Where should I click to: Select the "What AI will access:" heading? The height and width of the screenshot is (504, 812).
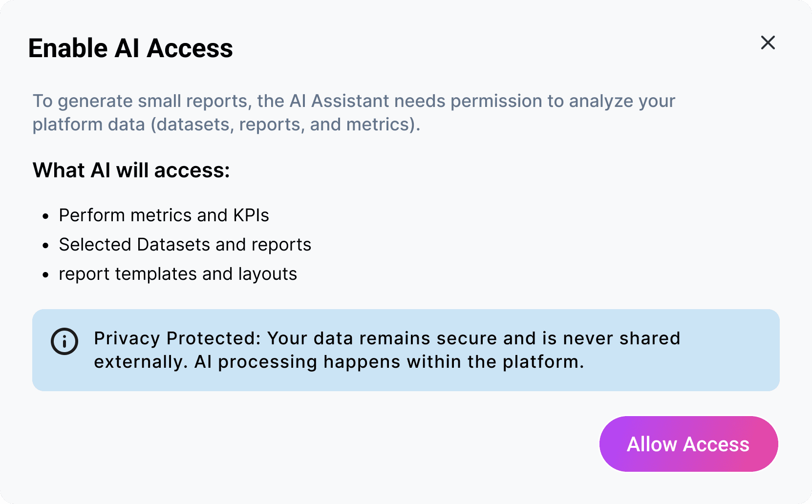pyautogui.click(x=131, y=170)
